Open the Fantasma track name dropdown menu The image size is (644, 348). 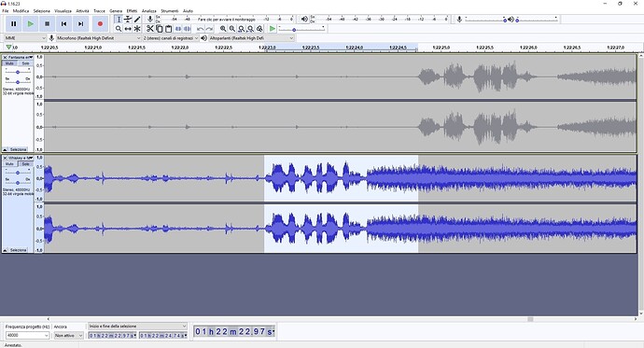pyautogui.click(x=21, y=58)
